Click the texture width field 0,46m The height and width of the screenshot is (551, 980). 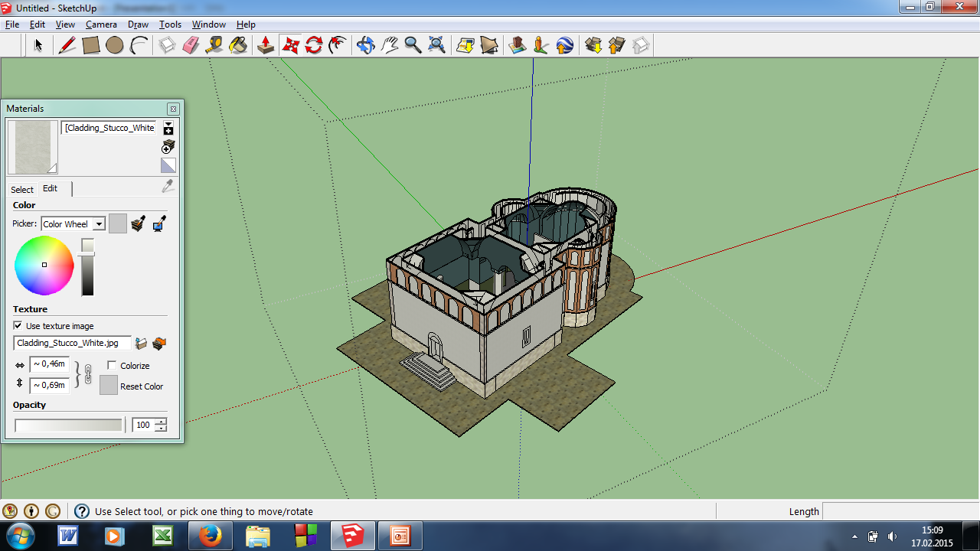(x=50, y=364)
